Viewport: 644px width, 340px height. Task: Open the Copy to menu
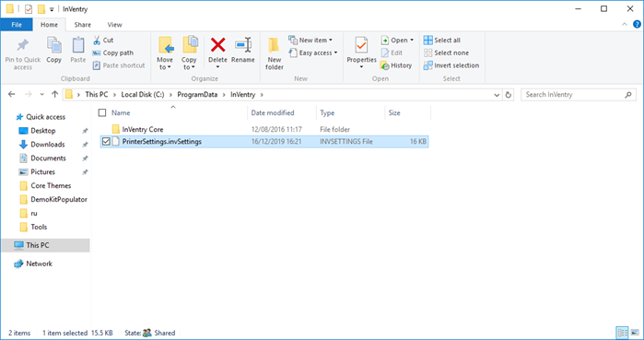point(190,53)
